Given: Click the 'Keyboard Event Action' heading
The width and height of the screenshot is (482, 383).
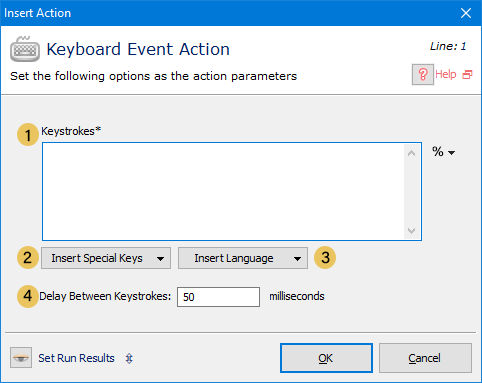Looking at the screenshot, I should tap(138, 49).
